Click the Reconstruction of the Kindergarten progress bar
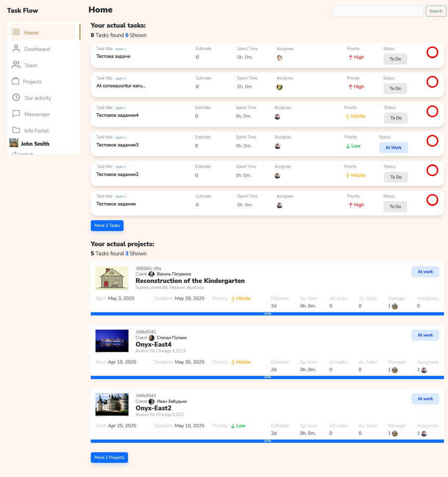 click(x=267, y=314)
